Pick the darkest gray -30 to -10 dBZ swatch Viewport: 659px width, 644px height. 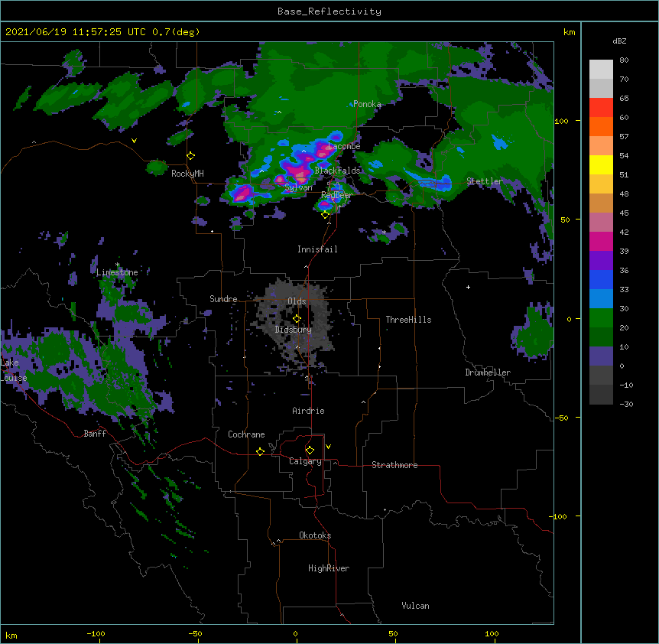(x=601, y=395)
